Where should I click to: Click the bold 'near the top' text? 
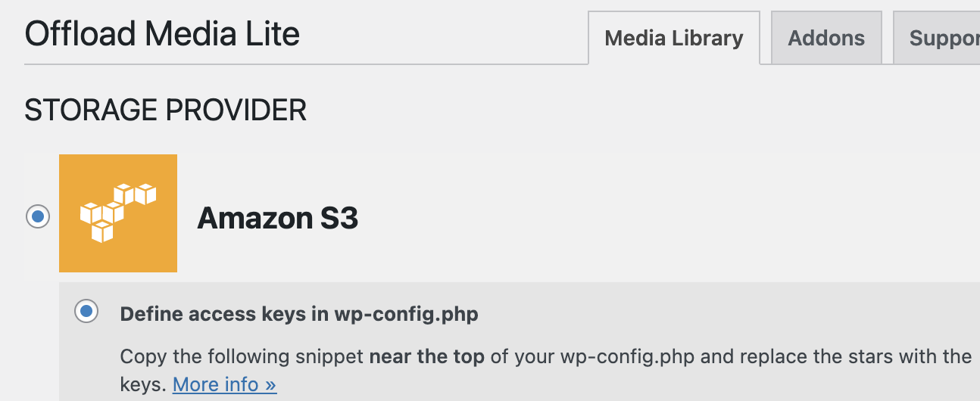click(x=426, y=356)
